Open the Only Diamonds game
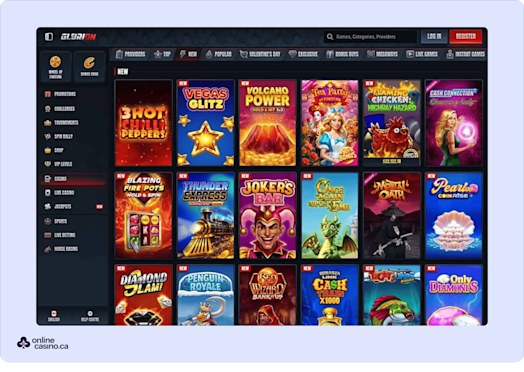The height and width of the screenshot is (372, 524). click(x=454, y=295)
